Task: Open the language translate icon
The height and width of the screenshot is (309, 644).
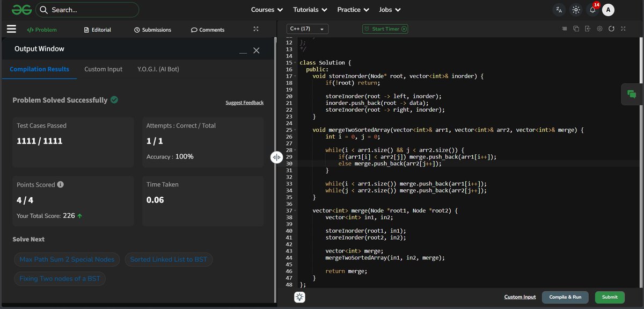Action: click(559, 10)
